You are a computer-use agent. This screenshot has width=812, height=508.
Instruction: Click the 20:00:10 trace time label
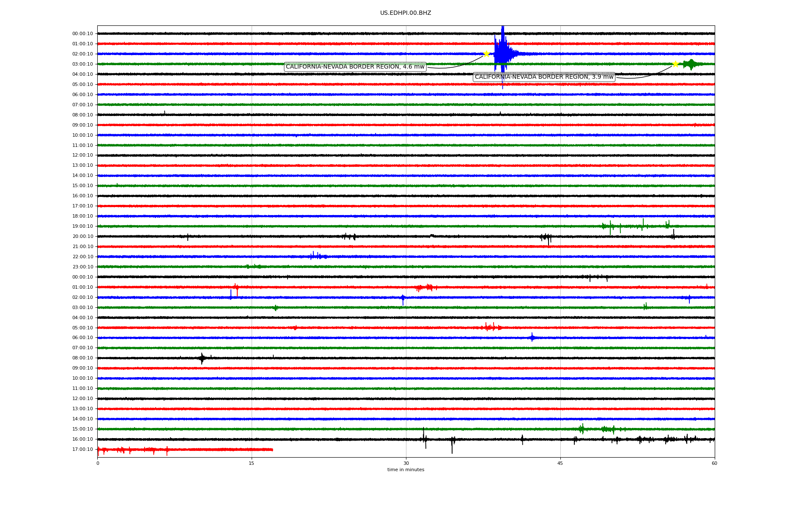[x=82, y=237]
